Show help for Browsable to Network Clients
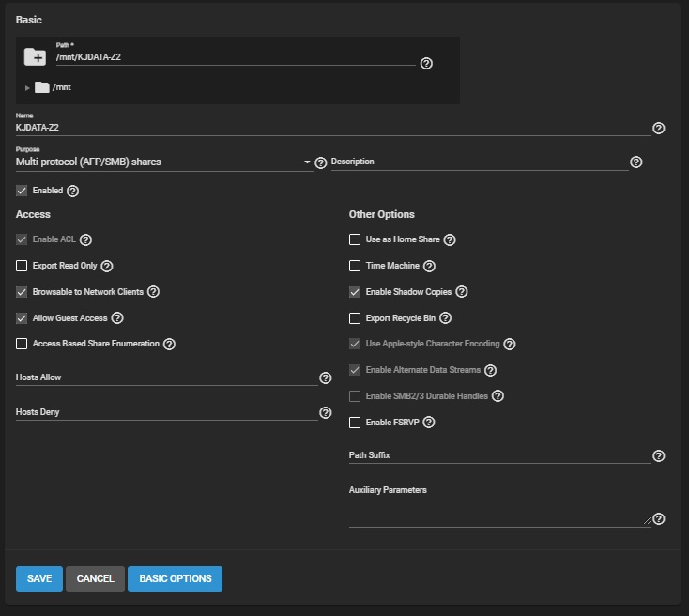The image size is (689, 616). [153, 291]
